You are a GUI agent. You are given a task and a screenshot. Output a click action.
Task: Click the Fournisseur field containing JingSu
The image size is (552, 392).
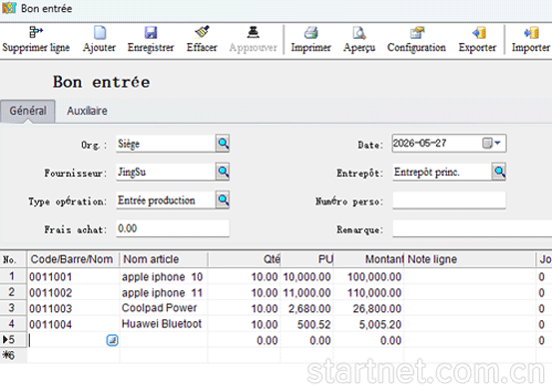tap(166, 173)
